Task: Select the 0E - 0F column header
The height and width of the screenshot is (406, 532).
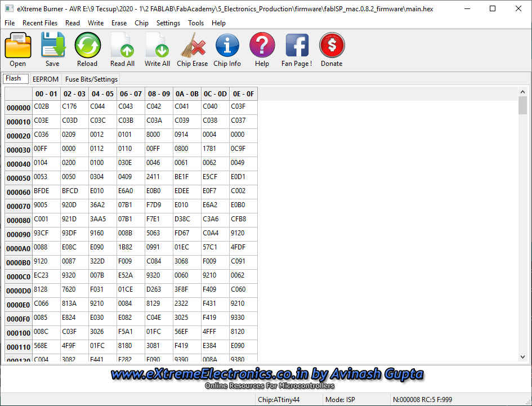Action: (x=244, y=94)
